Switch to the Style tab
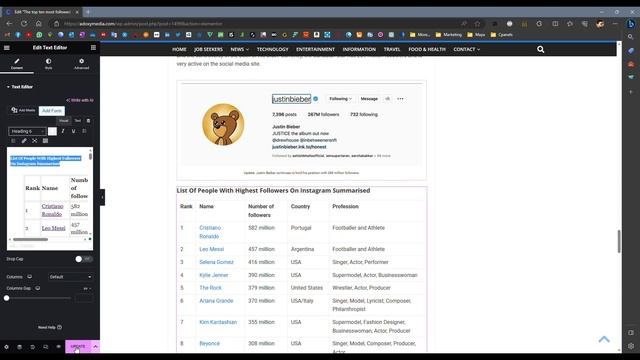Viewport: 640px width, 360px height. click(x=49, y=64)
